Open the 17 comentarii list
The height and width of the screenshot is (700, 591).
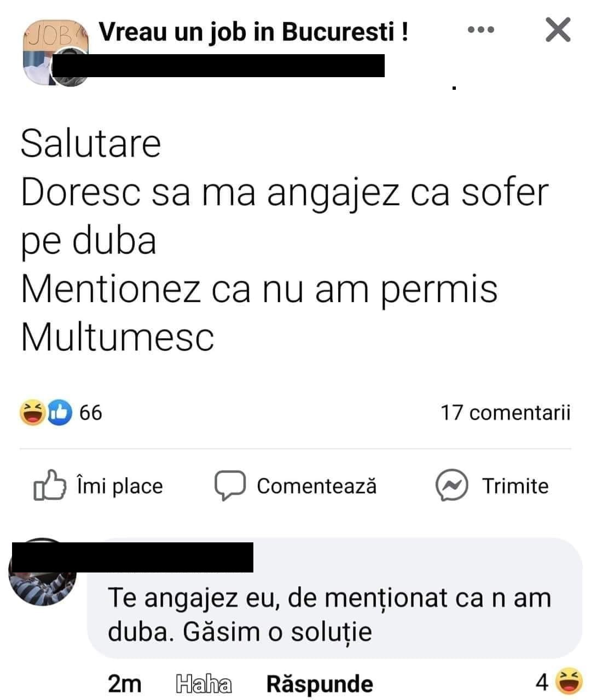click(x=505, y=413)
